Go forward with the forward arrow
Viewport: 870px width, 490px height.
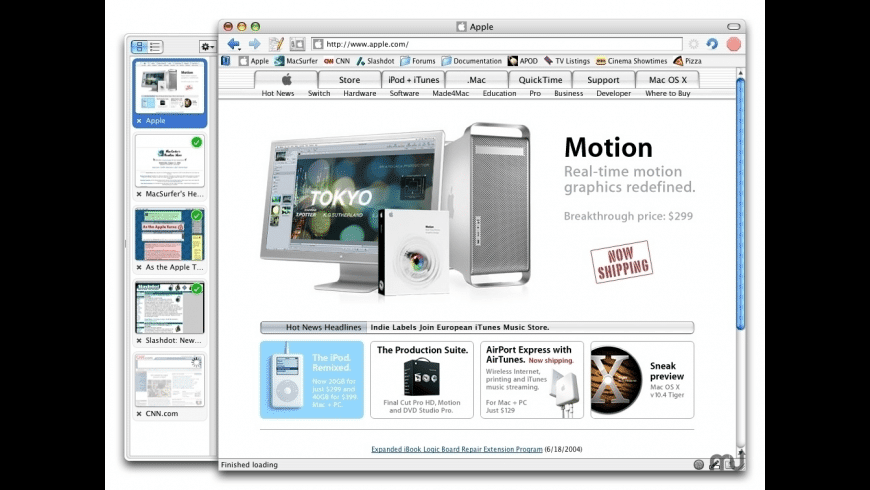[254, 44]
